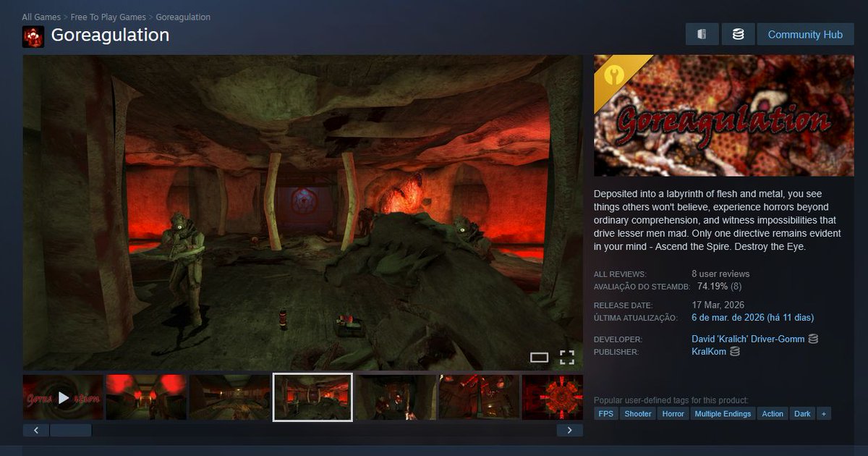Open publisher KralKom page
868x456 pixels.
pos(709,352)
